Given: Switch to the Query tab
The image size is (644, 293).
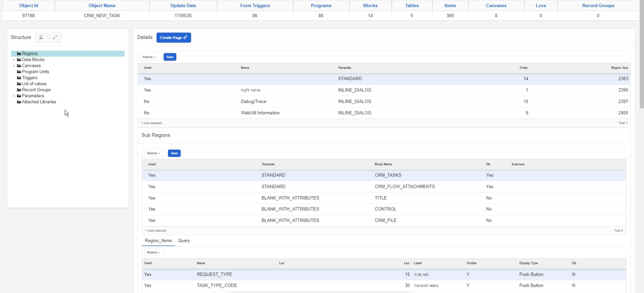Looking at the screenshot, I should (x=184, y=241).
